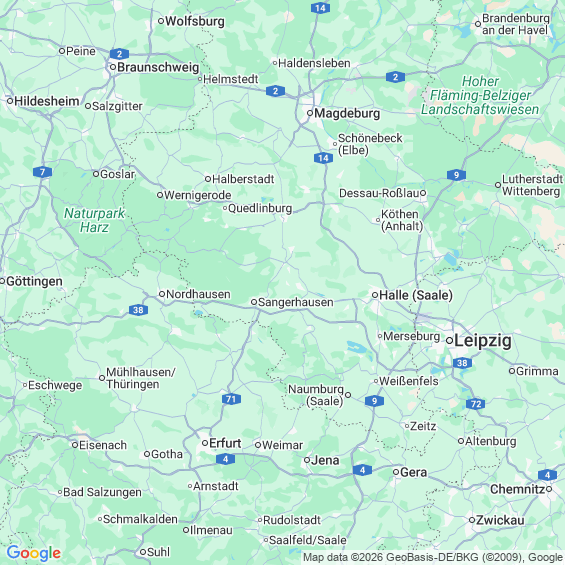Screen dimensions: 565x565
Task: Click the A2 shield near Braunschweig
Action: pyautogui.click(x=119, y=54)
